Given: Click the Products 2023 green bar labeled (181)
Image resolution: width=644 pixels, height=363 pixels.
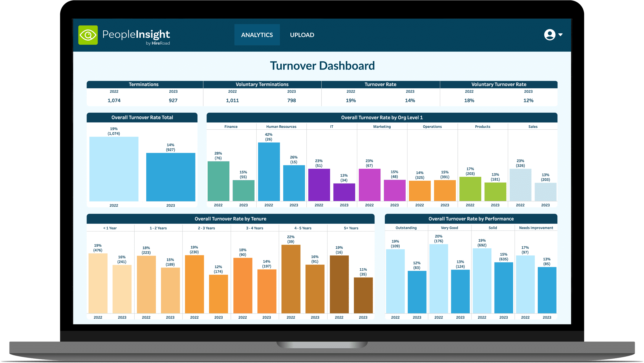Looking at the screenshot, I should coord(495,192).
